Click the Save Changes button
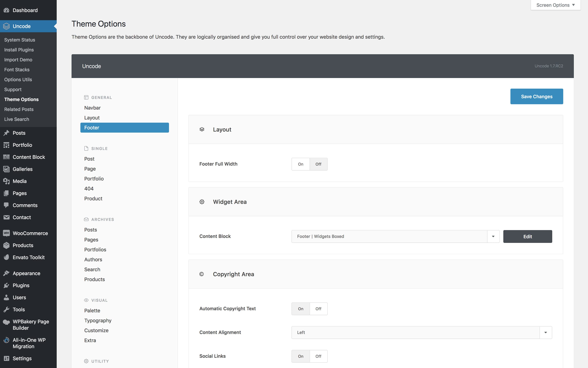The width and height of the screenshot is (588, 368). pyautogui.click(x=536, y=97)
